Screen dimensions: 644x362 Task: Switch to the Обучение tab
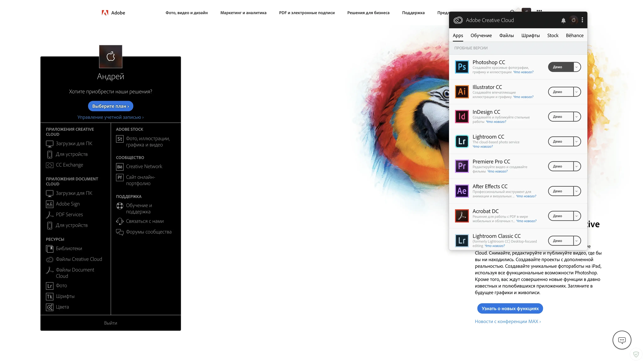[481, 36]
